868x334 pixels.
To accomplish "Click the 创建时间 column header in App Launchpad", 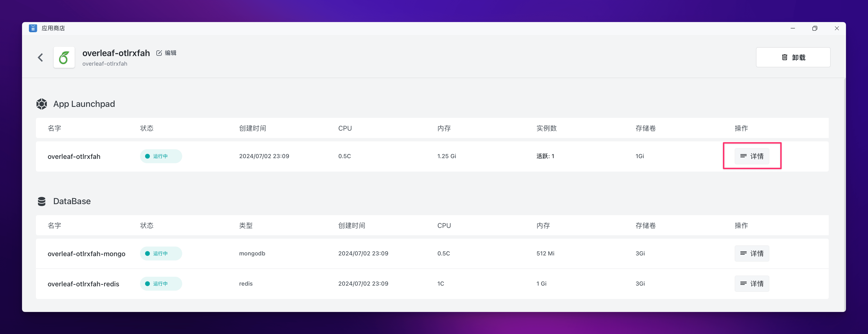I will coord(252,128).
